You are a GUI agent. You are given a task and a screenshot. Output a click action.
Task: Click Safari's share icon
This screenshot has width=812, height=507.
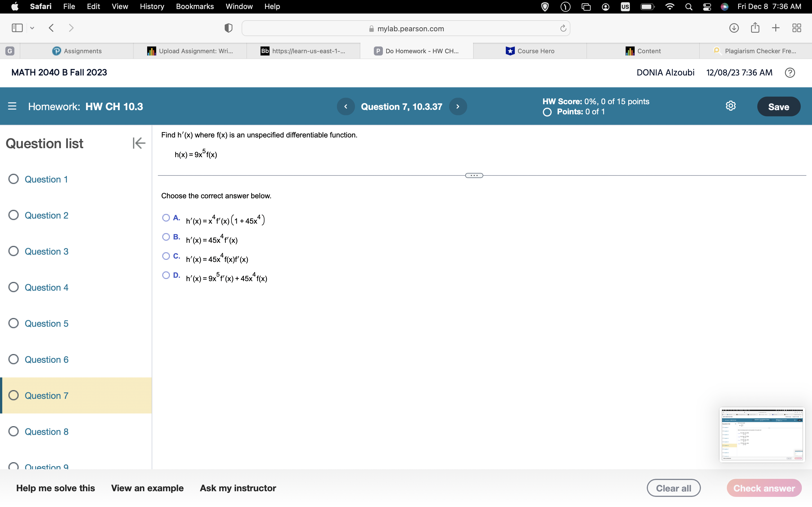(x=755, y=28)
